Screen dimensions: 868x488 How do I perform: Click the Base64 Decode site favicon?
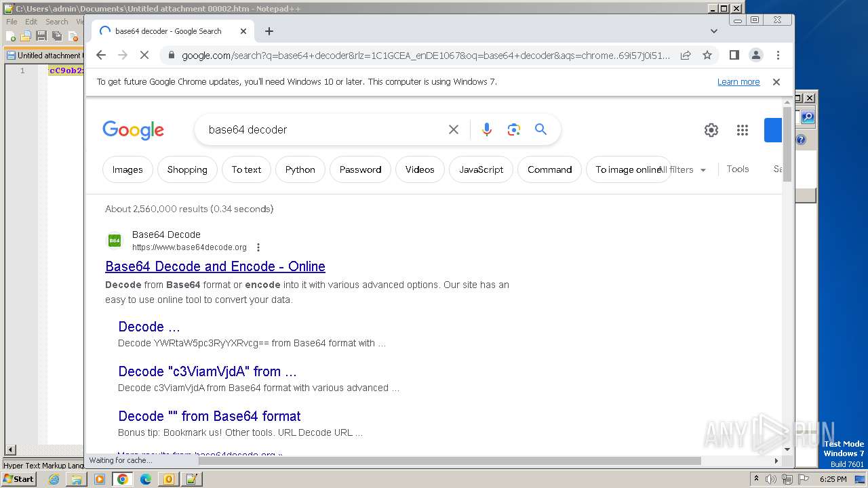(x=115, y=241)
